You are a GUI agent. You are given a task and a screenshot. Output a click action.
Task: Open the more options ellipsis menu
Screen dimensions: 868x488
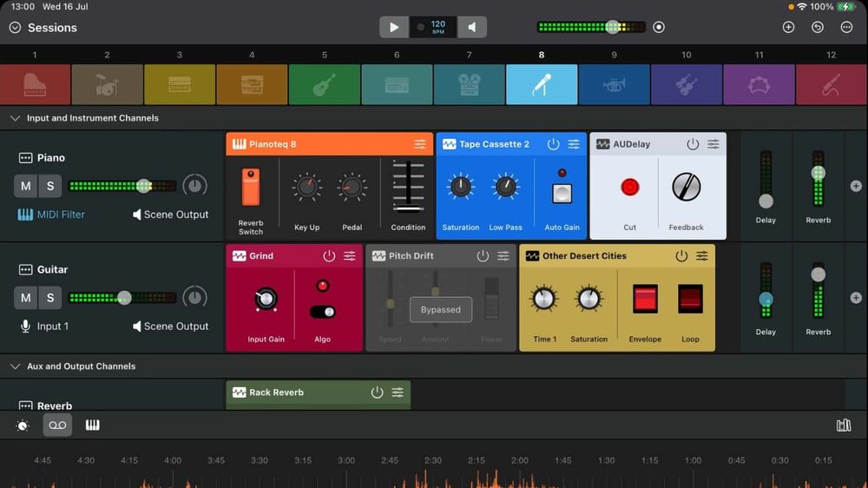[x=846, y=27]
